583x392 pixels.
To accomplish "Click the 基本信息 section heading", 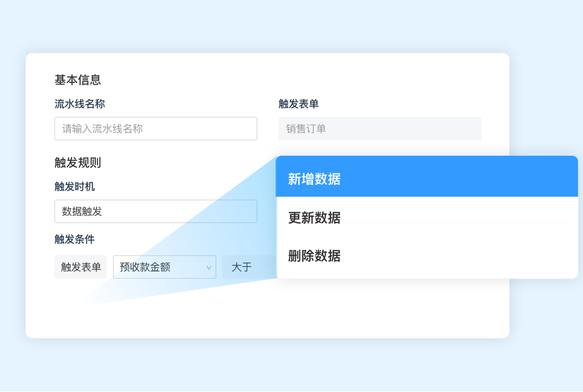I will [78, 80].
